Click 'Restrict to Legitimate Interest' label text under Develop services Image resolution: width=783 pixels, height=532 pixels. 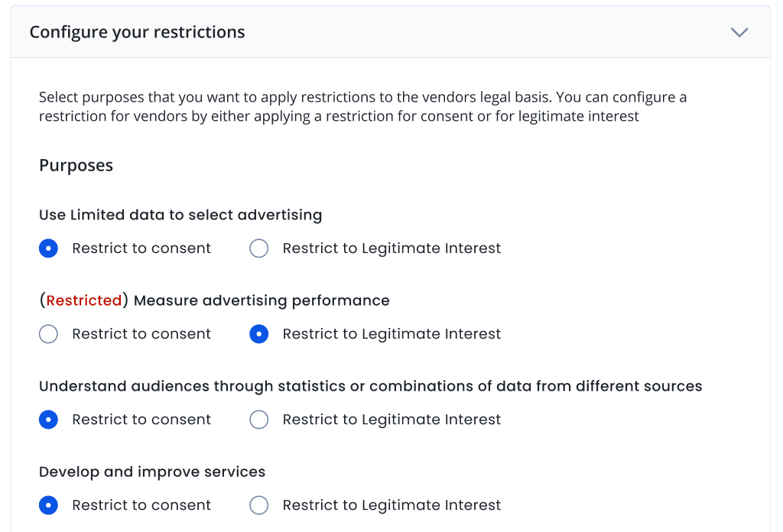coord(391,505)
